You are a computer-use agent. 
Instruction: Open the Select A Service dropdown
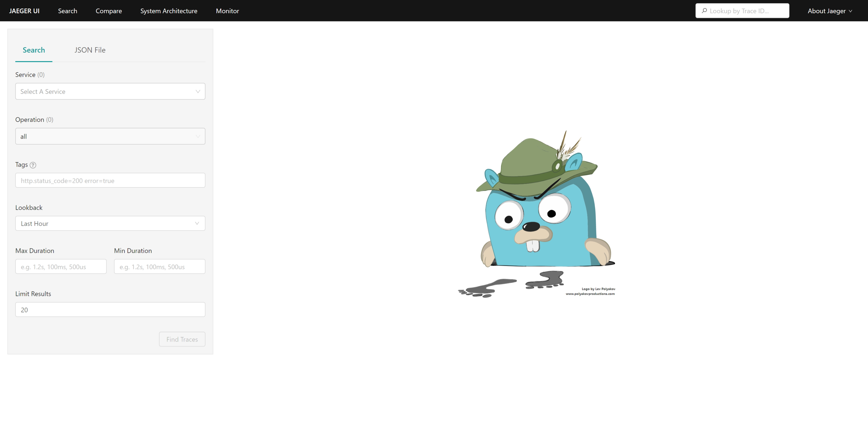pos(110,91)
